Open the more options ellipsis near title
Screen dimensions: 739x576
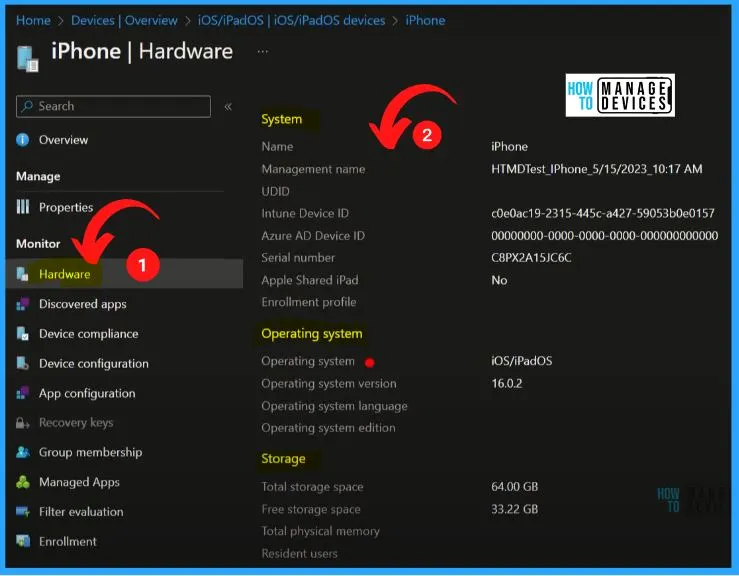[x=263, y=51]
